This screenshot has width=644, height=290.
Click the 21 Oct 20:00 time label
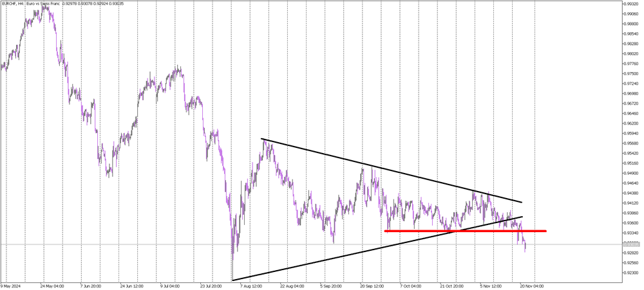[453, 286]
